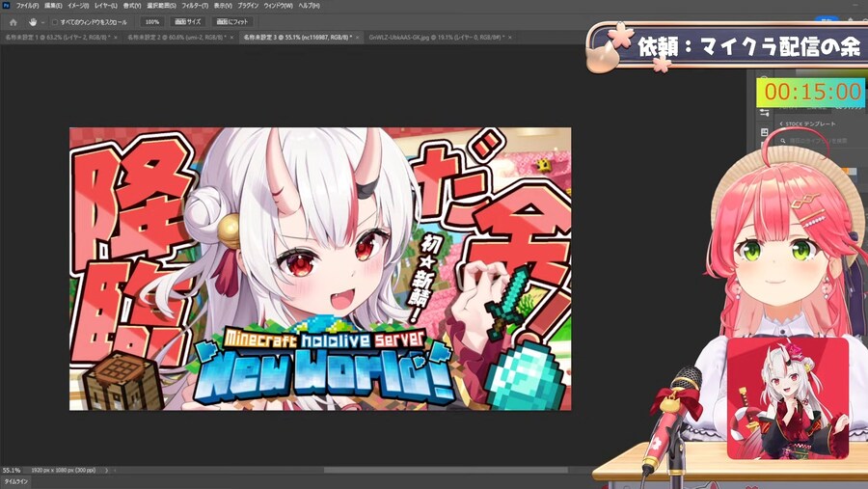This screenshot has height=489, width=868.
Task: Open the プラグイン menu
Action: coord(248,6)
